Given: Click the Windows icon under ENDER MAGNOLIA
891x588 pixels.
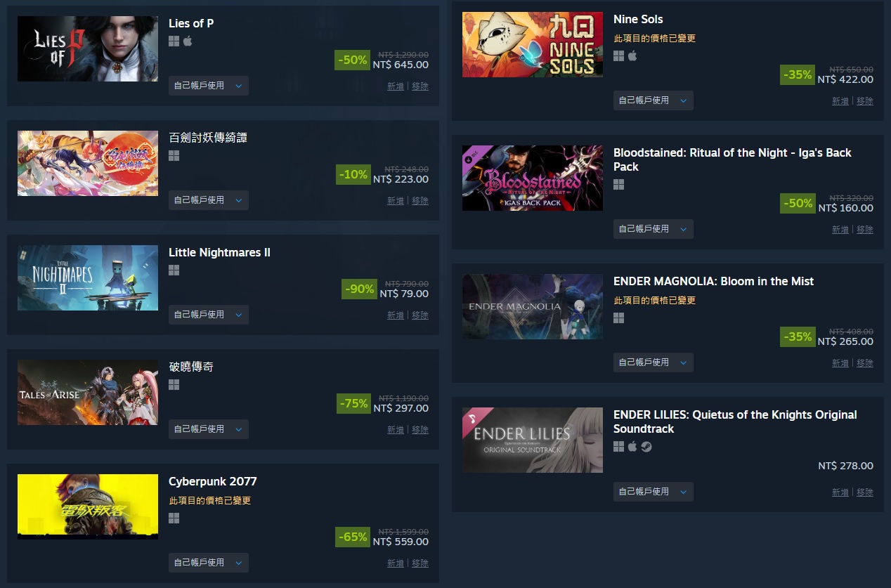Looking at the screenshot, I should (618, 318).
